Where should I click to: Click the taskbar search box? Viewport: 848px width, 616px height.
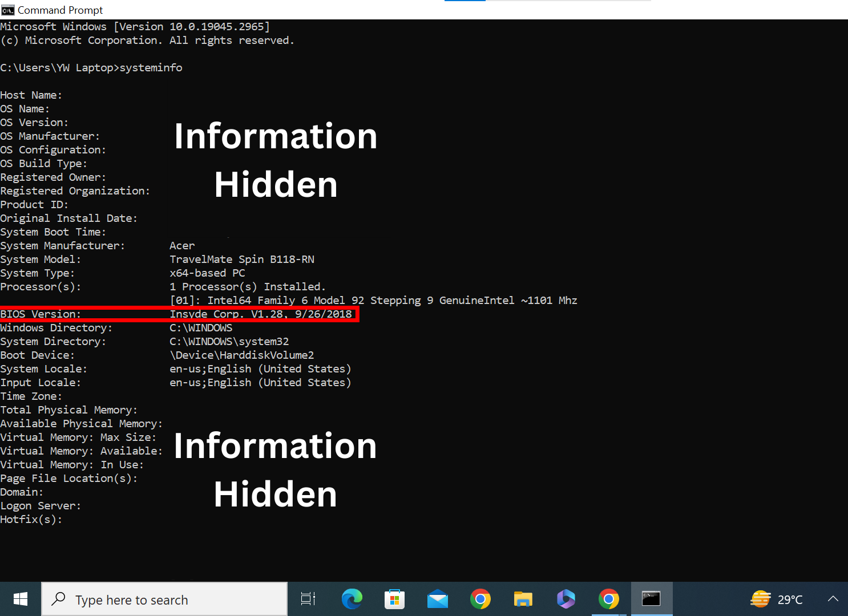(x=164, y=599)
